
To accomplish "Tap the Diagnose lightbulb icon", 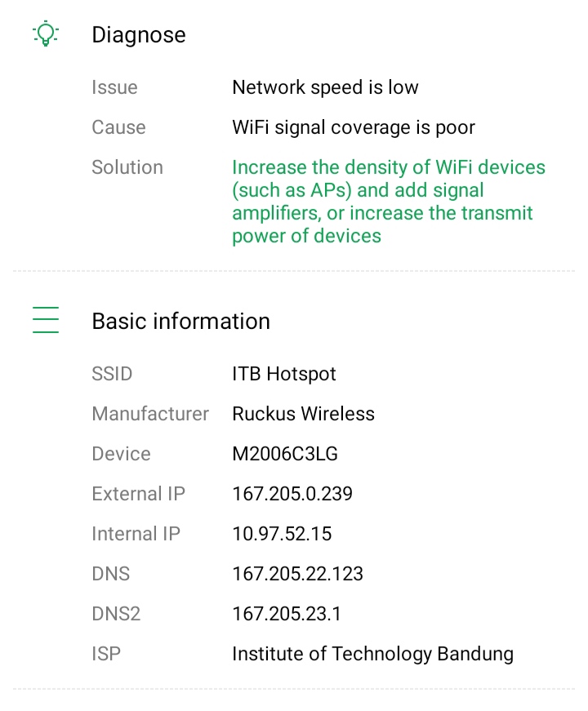I will pos(46,34).
